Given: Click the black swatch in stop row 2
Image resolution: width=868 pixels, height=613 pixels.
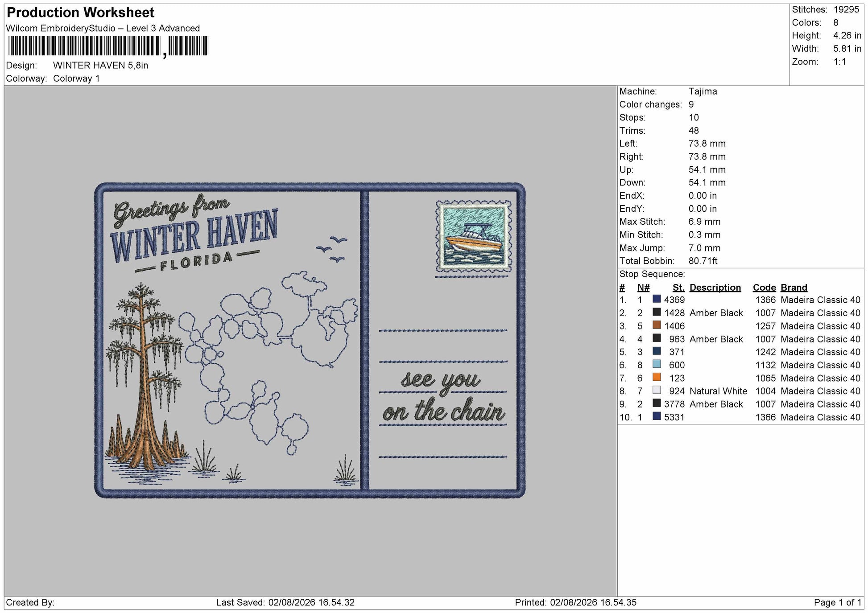Looking at the screenshot, I should pos(657,312).
